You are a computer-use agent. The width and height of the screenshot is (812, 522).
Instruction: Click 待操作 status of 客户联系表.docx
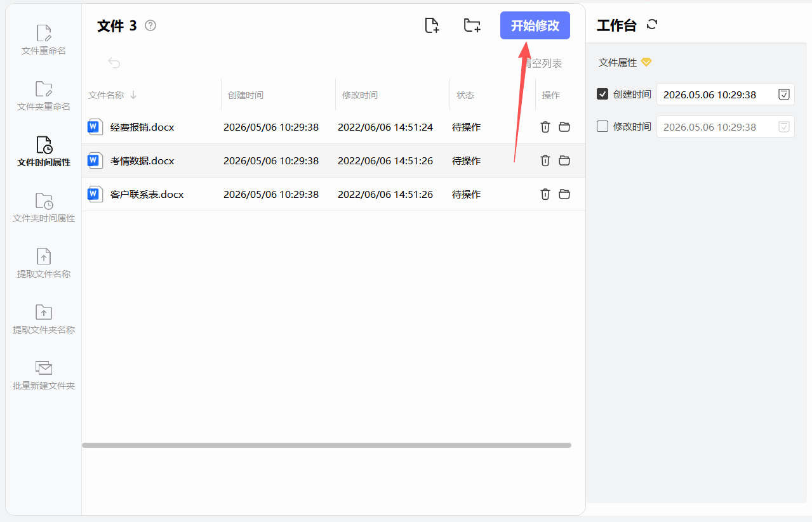pyautogui.click(x=467, y=194)
